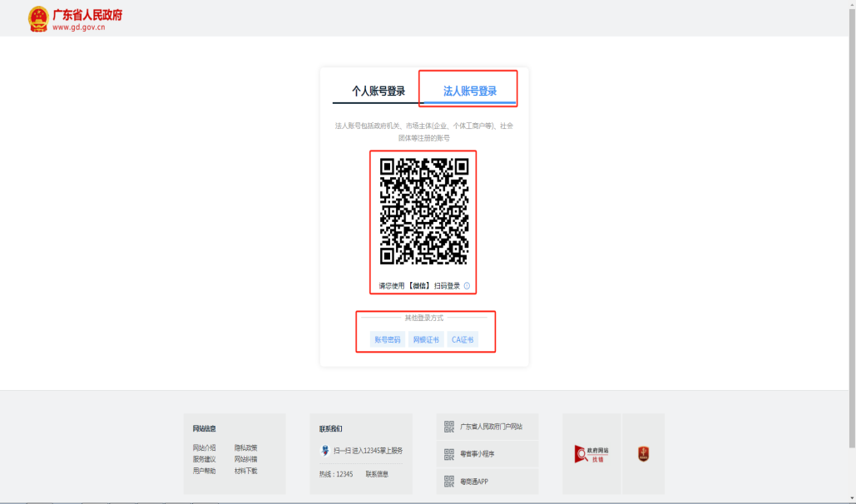Open the 隐私政策 link

tap(245, 447)
